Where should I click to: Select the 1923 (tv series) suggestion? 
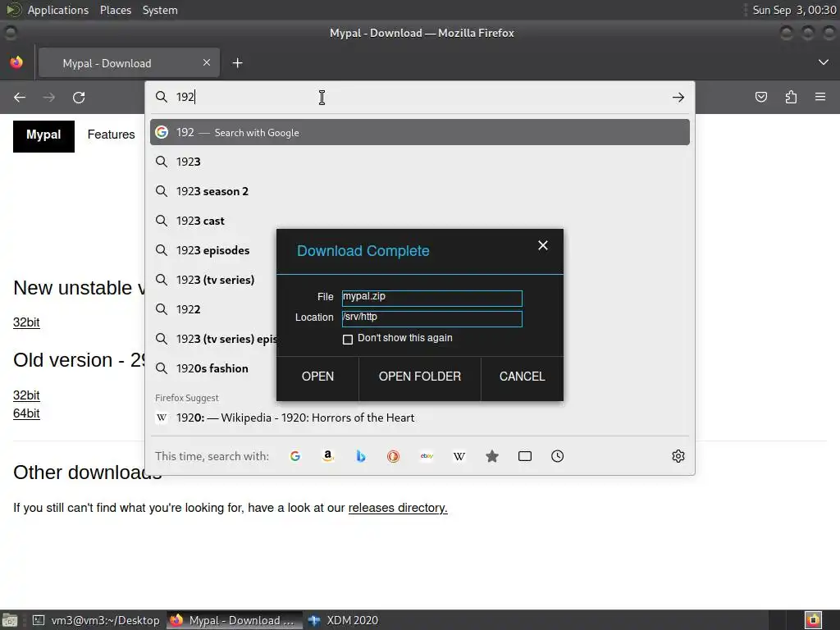pos(213,280)
